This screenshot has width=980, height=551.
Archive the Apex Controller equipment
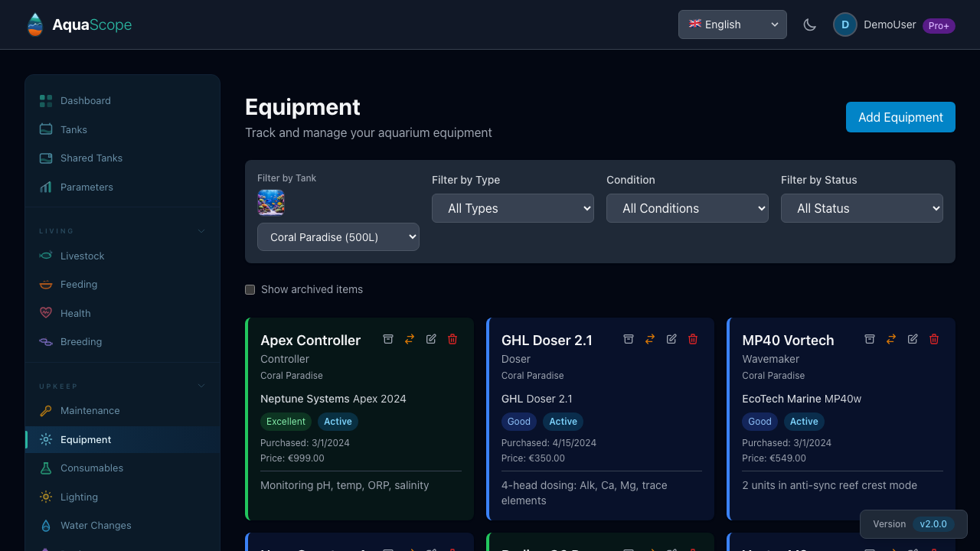[388, 339]
